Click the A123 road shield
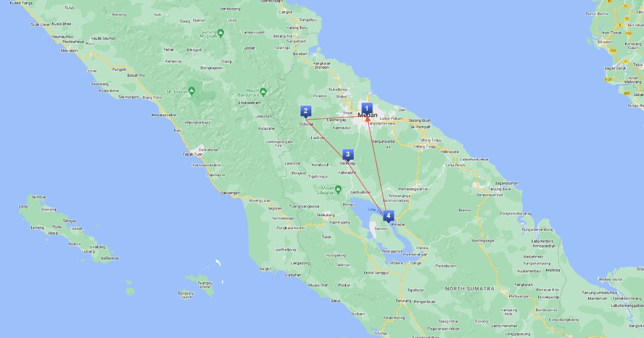Screen dimensions: 644x338 click(x=608, y=79)
